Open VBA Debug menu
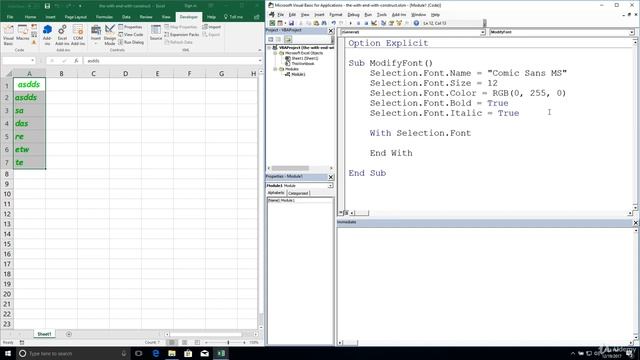This screenshot has width=640, height=360. tap(353, 15)
